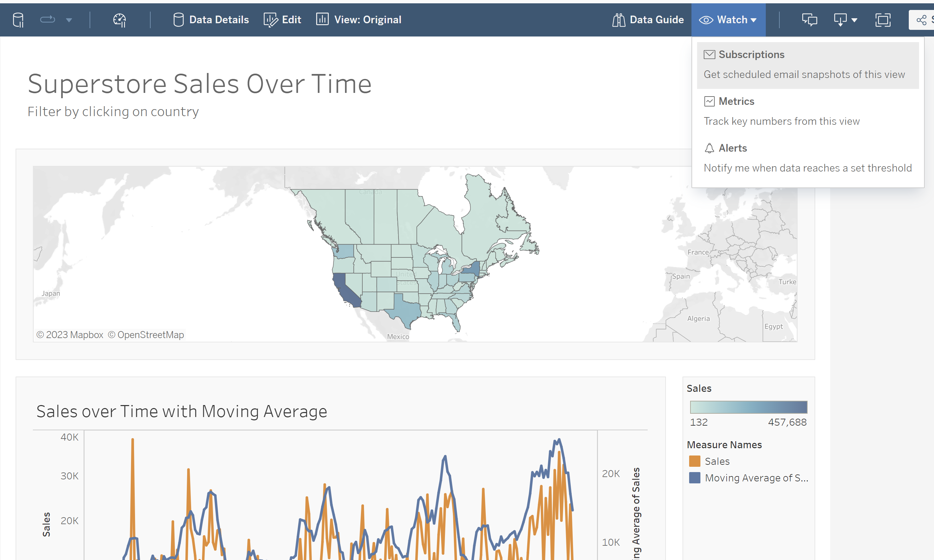Open the comments icon
This screenshot has height=560, width=934.
810,20
